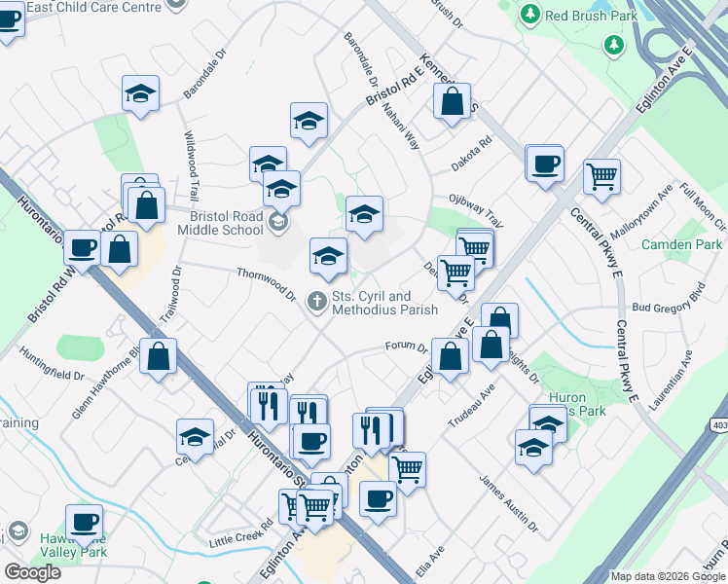The width and height of the screenshot is (728, 584).
Task: Click the Google logo
Action: point(32,573)
